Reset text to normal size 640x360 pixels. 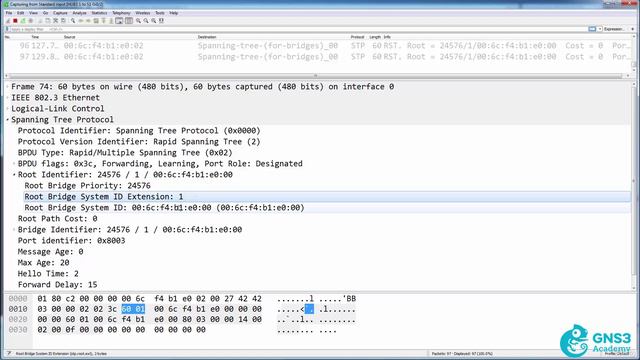pyautogui.click(x=154, y=20)
